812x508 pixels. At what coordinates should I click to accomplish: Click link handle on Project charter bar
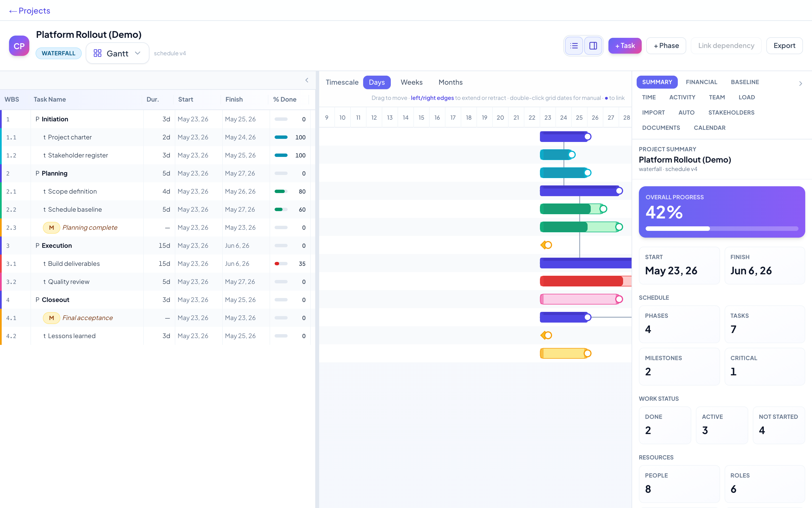[x=572, y=155]
